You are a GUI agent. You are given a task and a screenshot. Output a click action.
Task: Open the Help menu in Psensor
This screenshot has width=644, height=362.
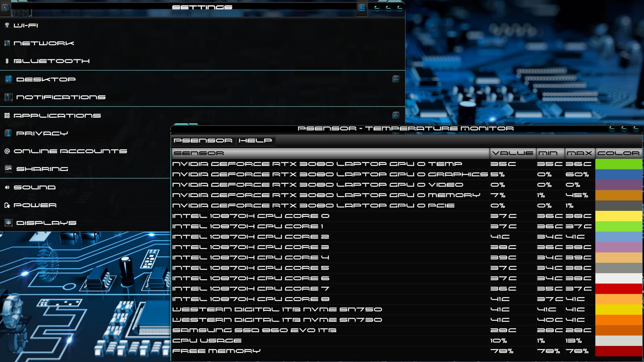(x=255, y=140)
